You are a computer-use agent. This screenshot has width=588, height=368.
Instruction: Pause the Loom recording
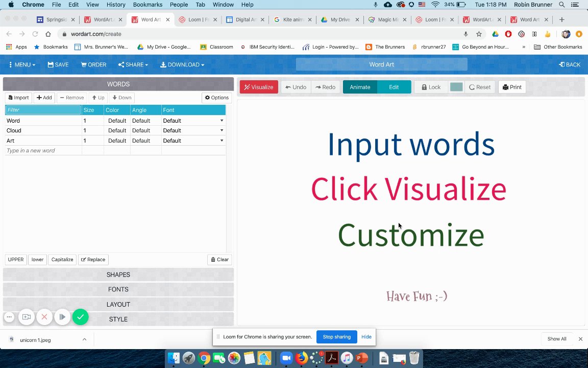62,317
